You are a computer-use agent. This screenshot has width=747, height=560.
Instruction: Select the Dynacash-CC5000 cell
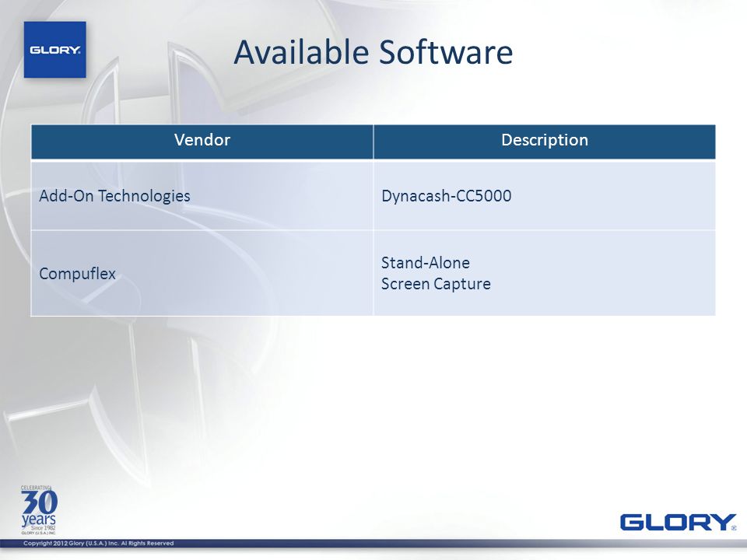[545, 196]
